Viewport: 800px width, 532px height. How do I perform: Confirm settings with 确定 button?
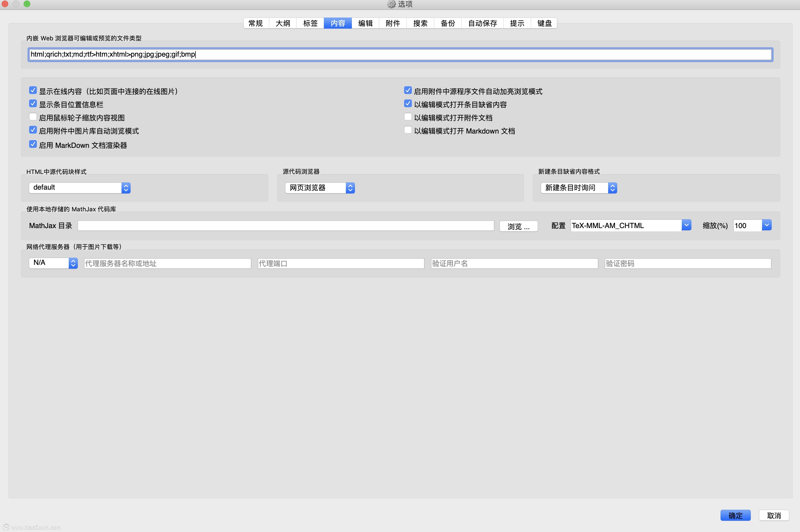[x=735, y=516]
